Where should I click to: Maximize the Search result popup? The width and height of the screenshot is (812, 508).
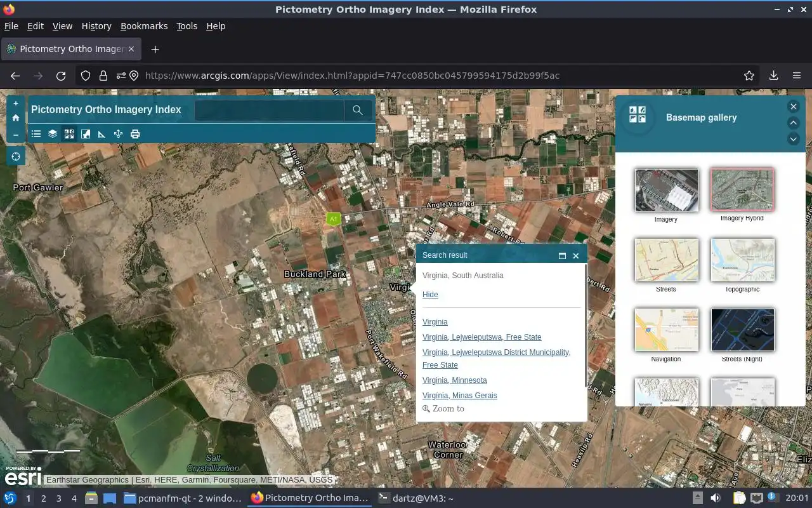tap(562, 255)
